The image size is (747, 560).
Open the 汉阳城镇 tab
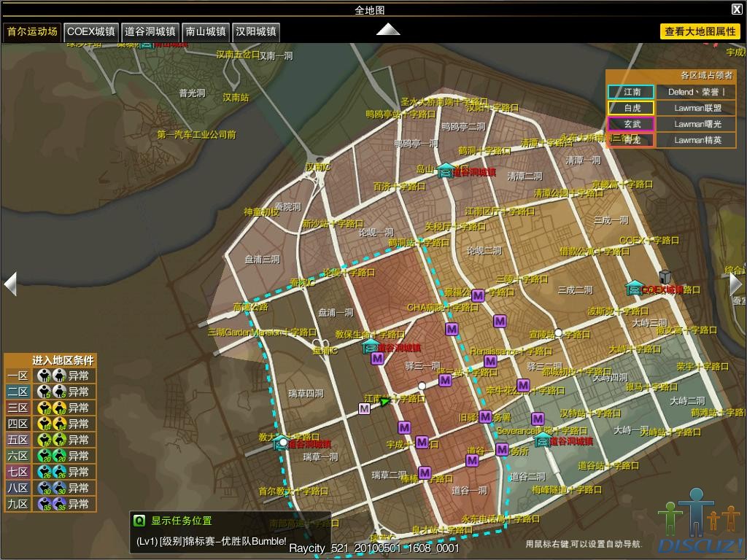[256, 32]
